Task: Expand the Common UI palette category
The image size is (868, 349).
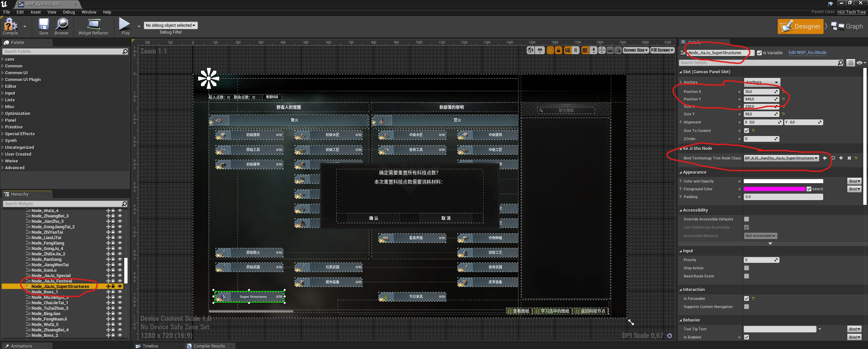Action: (x=16, y=73)
